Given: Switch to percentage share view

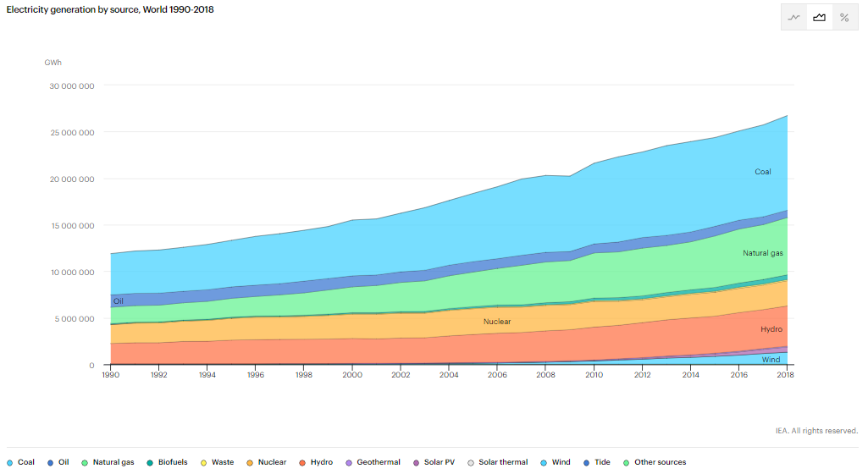Looking at the screenshot, I should tap(844, 18).
